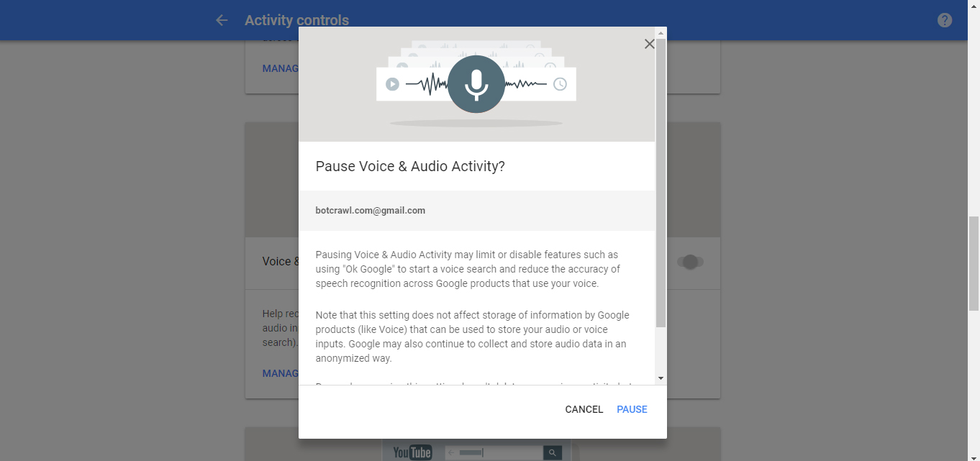Click the "Pause Voice & Audio Activity?" heading

(410, 166)
